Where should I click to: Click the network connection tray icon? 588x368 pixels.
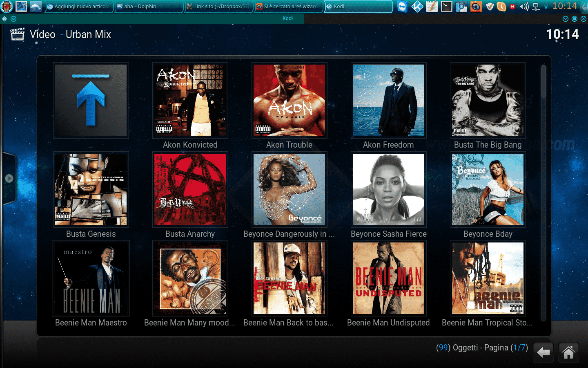click(536, 7)
